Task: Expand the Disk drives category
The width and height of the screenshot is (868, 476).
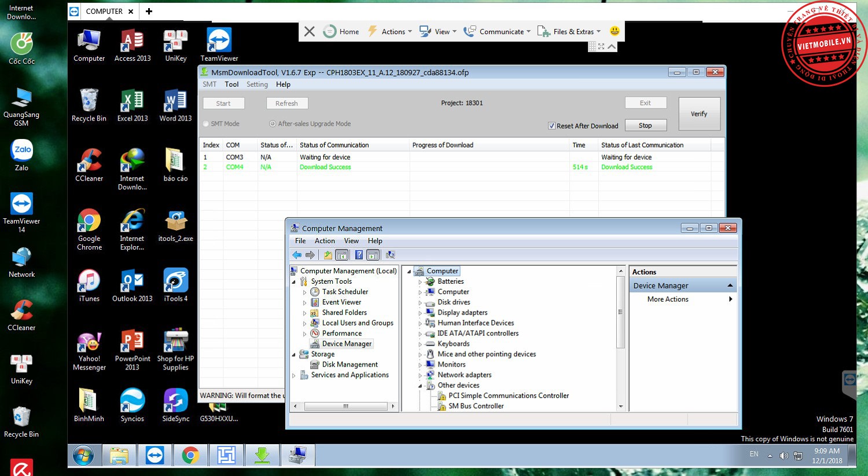Action: tap(421, 303)
